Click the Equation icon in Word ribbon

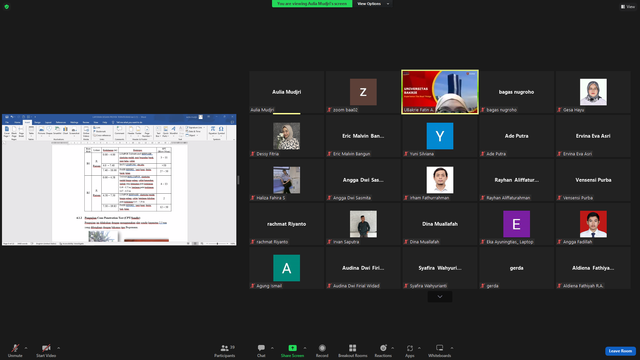tap(213, 131)
